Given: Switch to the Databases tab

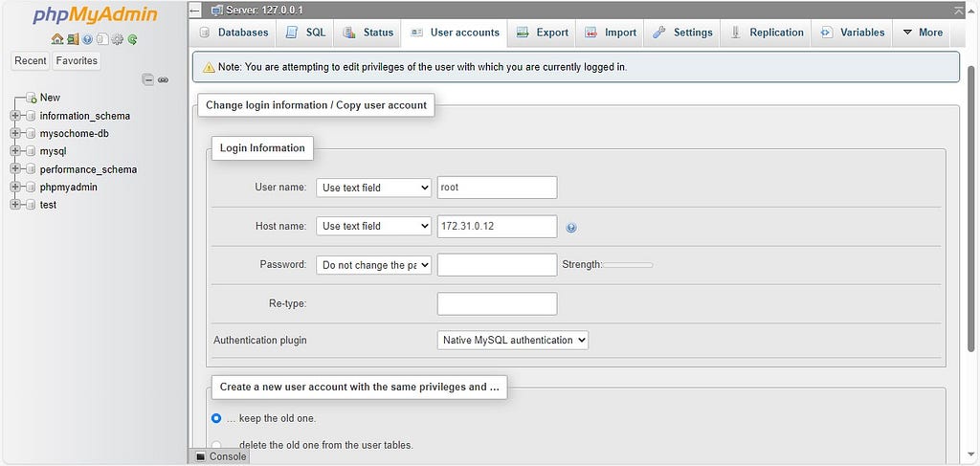Looking at the screenshot, I should [233, 33].
